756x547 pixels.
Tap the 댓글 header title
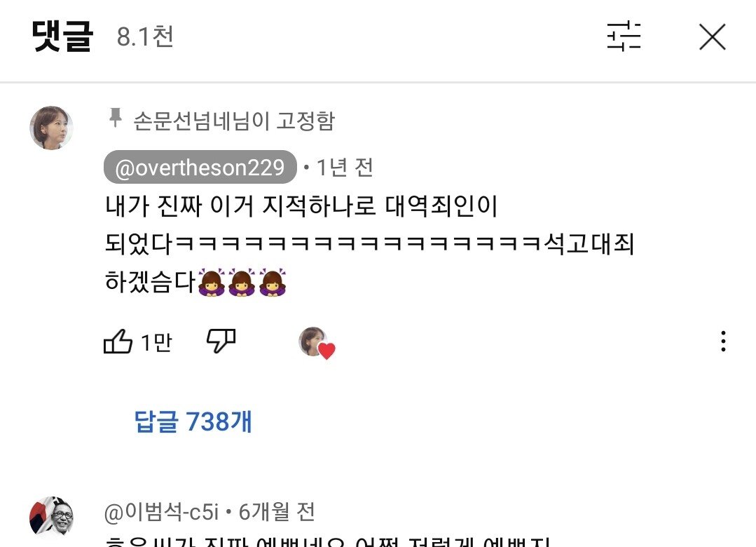(x=62, y=36)
